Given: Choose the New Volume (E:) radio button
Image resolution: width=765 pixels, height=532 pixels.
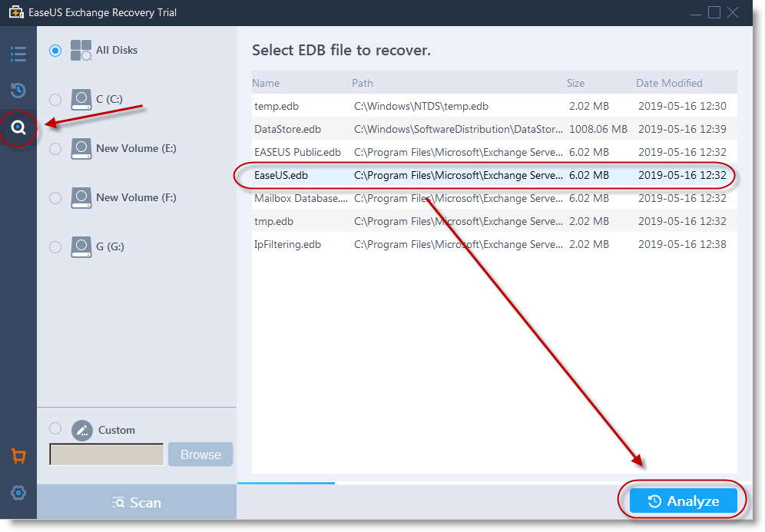Looking at the screenshot, I should click(x=55, y=149).
